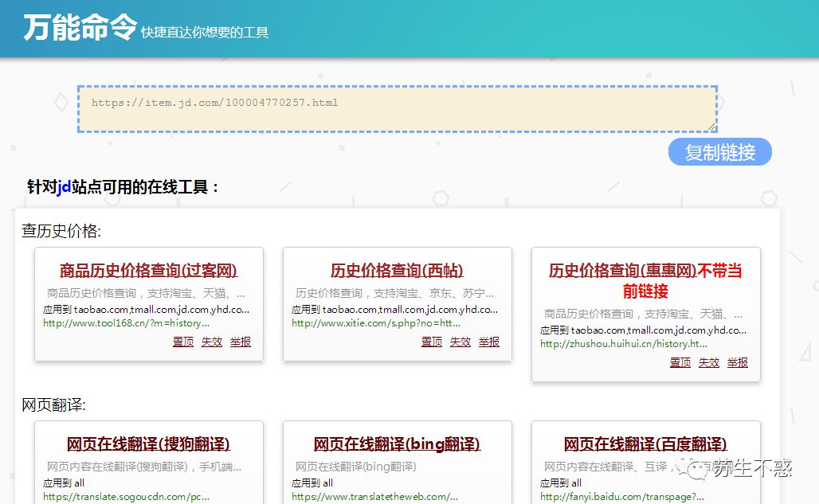Click the 网页翻译 section heading
Screen dimensions: 819x504
(53, 404)
